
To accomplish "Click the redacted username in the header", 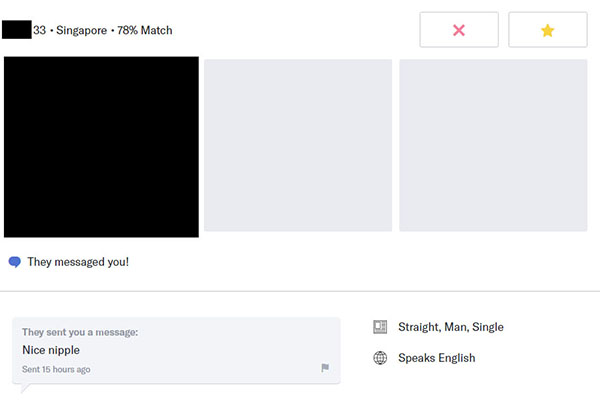I will coord(16,30).
